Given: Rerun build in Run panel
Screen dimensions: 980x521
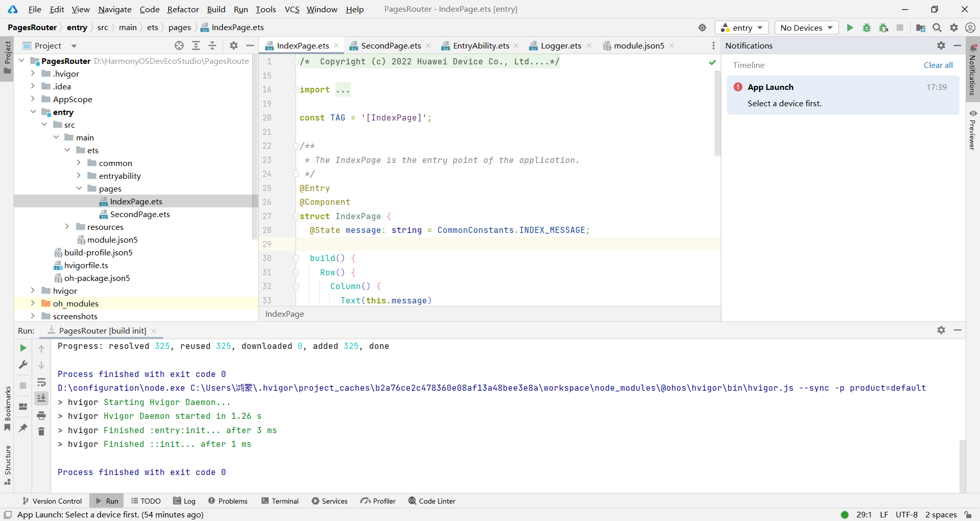Looking at the screenshot, I should [23, 348].
